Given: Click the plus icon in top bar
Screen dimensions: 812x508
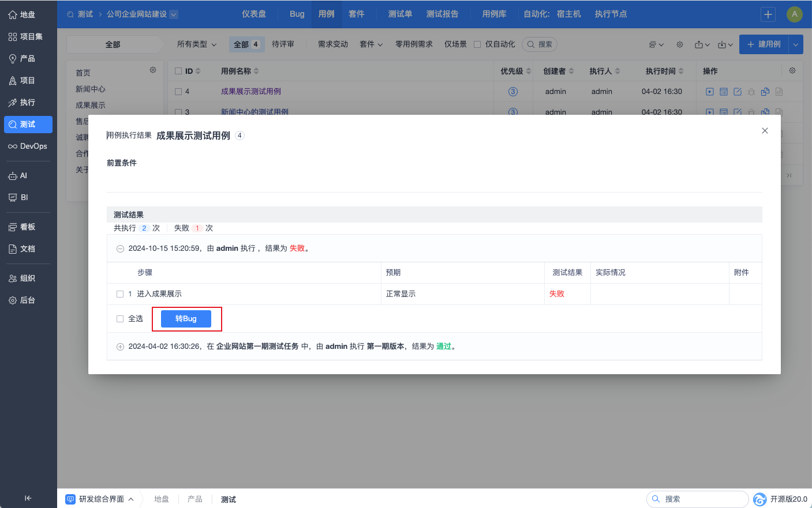Looking at the screenshot, I should tap(768, 14).
